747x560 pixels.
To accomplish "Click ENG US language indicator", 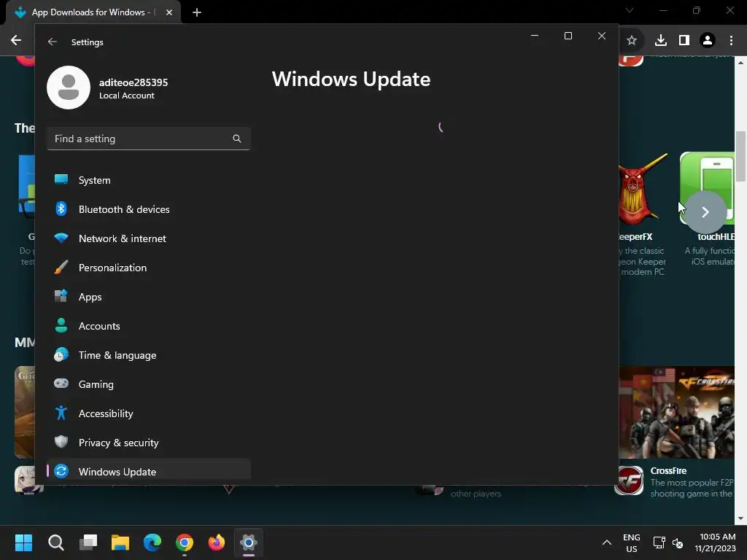I will (632, 542).
